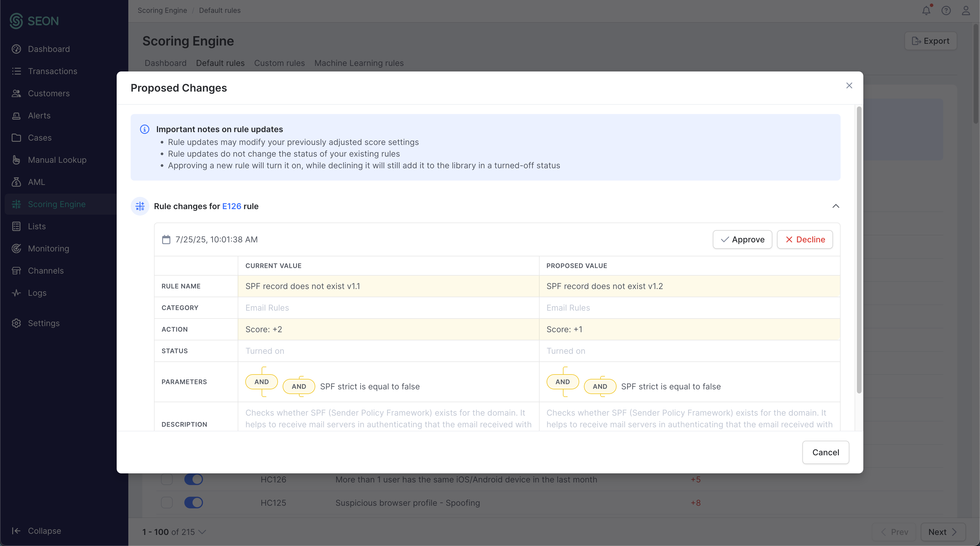Click the page vertical scrollbar
The image size is (980, 546).
[x=976, y=74]
